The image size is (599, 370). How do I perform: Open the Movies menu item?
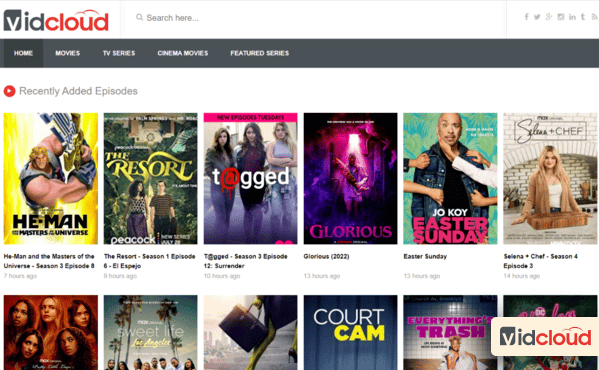68,53
